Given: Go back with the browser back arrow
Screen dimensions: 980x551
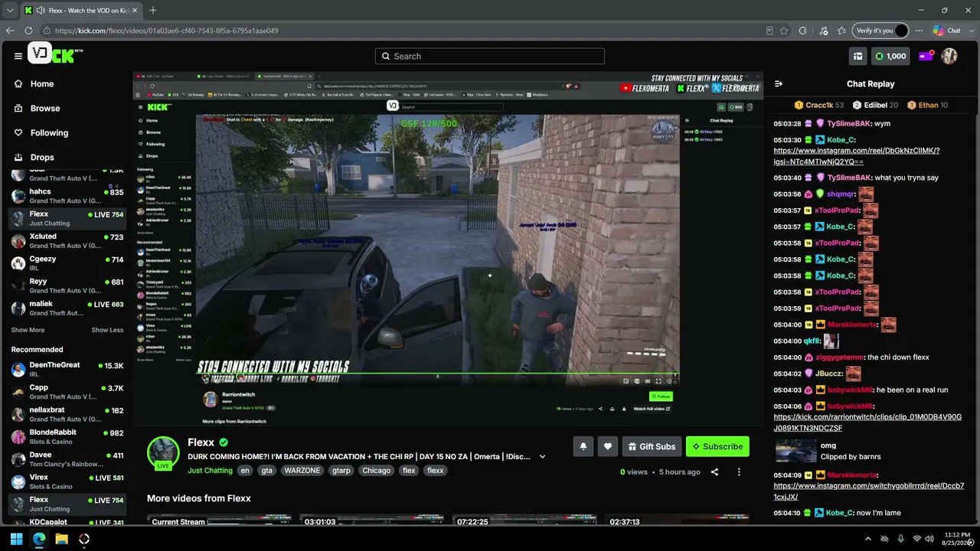Looking at the screenshot, I should pyautogui.click(x=10, y=31).
